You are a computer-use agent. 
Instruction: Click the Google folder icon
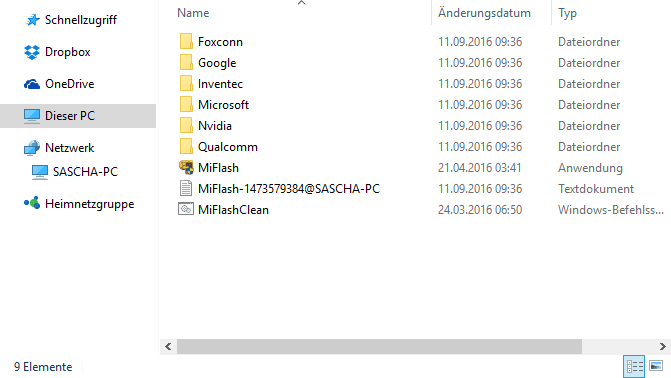(x=186, y=63)
